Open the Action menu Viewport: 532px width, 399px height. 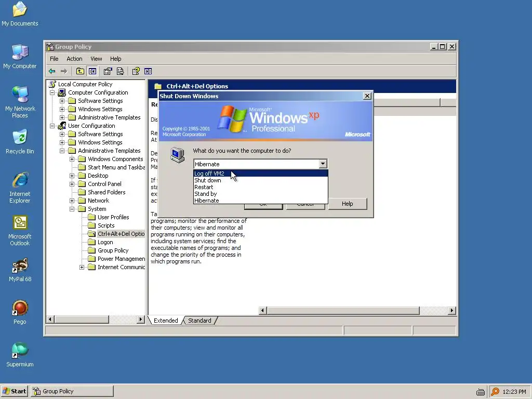click(74, 59)
